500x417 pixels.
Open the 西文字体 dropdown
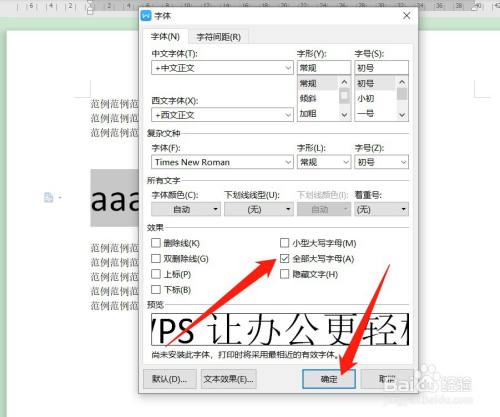point(222,115)
